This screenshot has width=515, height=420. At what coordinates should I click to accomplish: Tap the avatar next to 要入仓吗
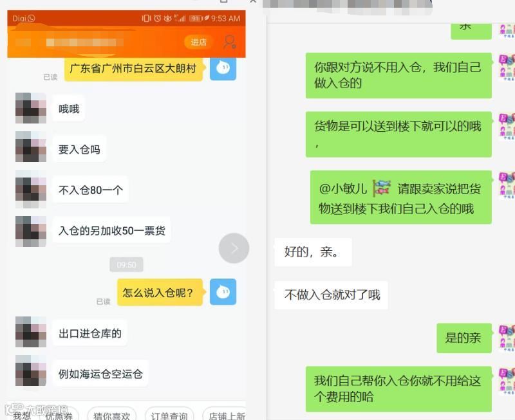[x=31, y=147]
